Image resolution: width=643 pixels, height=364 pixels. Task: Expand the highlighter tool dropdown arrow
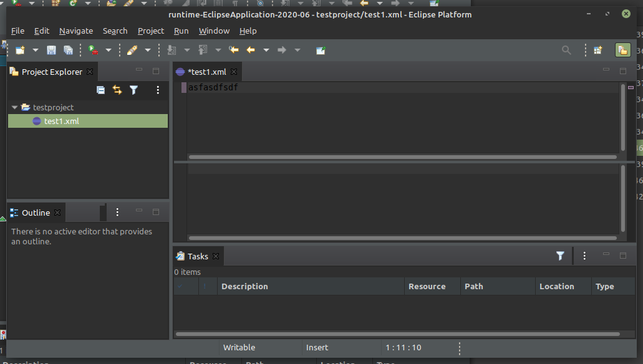tap(148, 50)
